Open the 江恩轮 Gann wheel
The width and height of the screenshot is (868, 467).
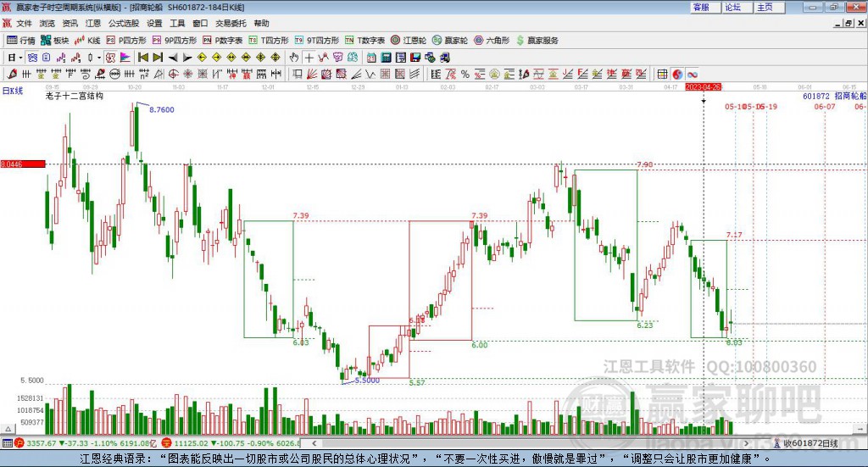[x=409, y=41]
